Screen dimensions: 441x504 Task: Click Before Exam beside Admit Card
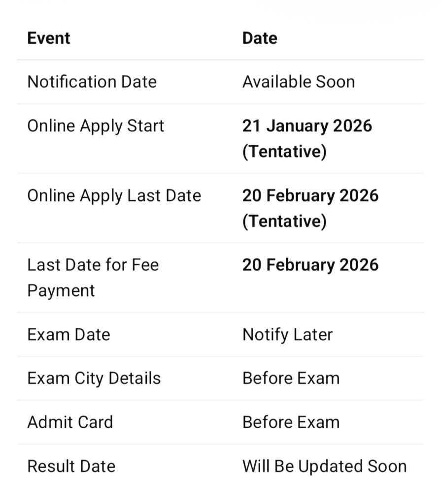coord(291,422)
